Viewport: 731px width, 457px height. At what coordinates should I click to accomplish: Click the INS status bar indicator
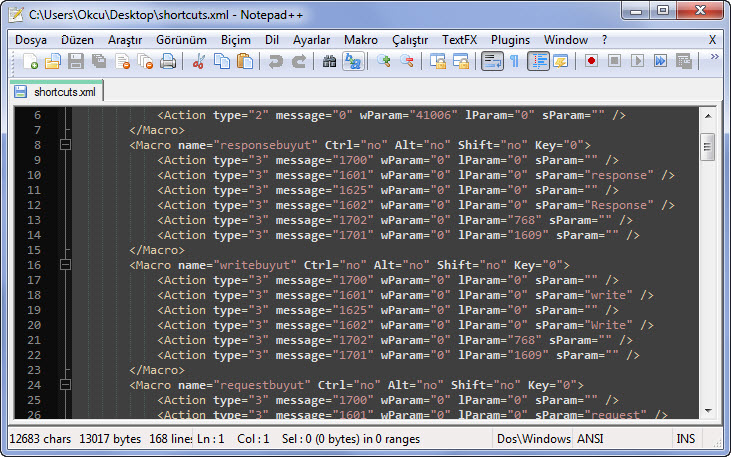point(686,439)
